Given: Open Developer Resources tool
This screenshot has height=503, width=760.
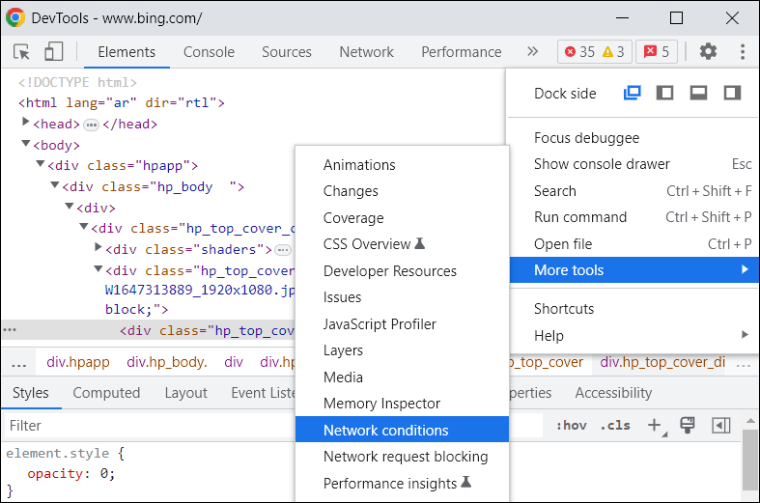Looking at the screenshot, I should [402, 270].
